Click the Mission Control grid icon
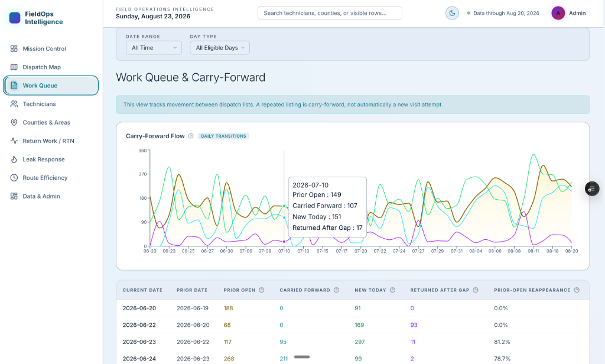This screenshot has width=605, height=364. click(14, 48)
